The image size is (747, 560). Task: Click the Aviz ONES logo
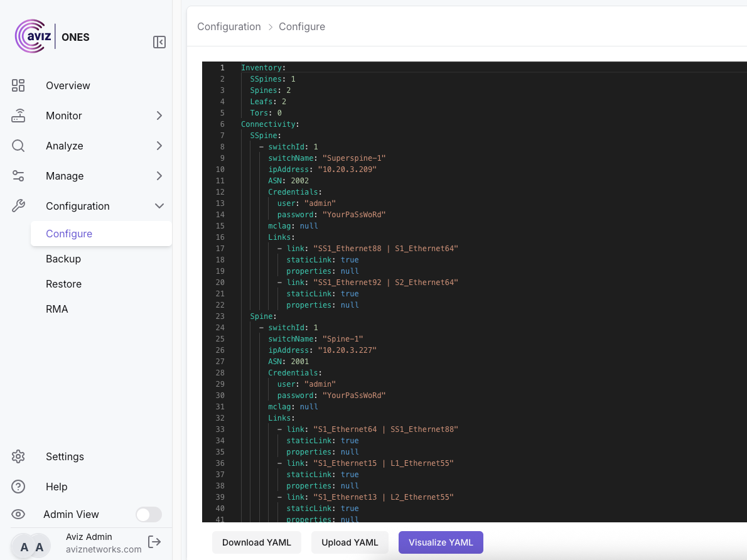[x=52, y=36]
